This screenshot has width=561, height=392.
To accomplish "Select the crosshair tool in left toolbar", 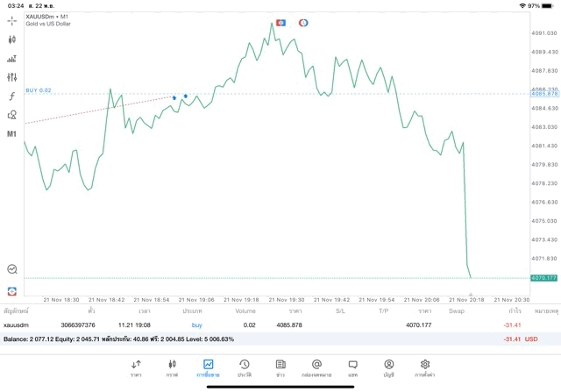I will pos(12,19).
